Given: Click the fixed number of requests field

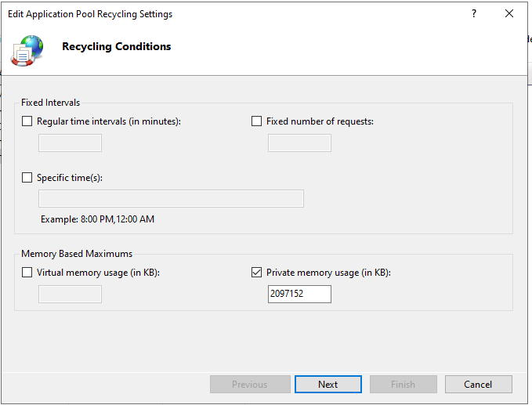Looking at the screenshot, I should pos(299,143).
